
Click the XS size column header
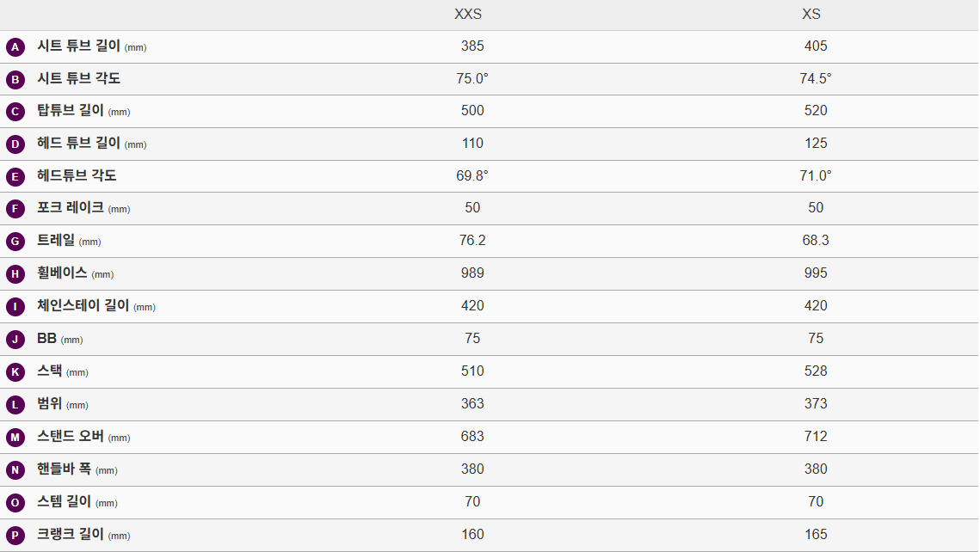click(x=811, y=15)
